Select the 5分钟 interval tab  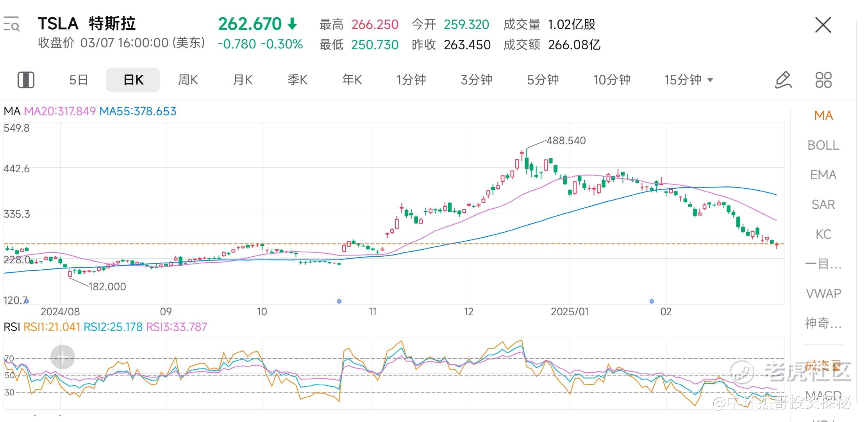(543, 80)
